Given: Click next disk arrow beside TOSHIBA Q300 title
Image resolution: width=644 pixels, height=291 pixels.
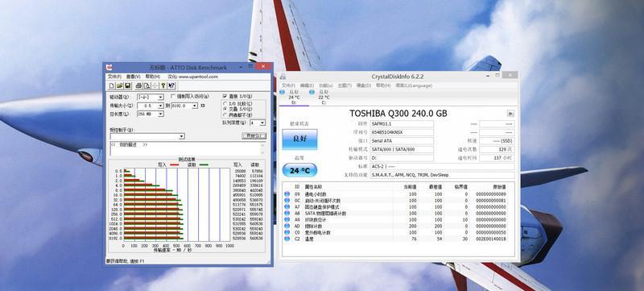Looking at the screenshot, I should (x=510, y=114).
